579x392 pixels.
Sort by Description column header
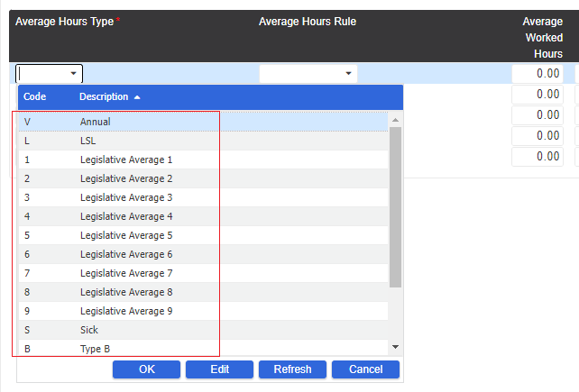[104, 96]
